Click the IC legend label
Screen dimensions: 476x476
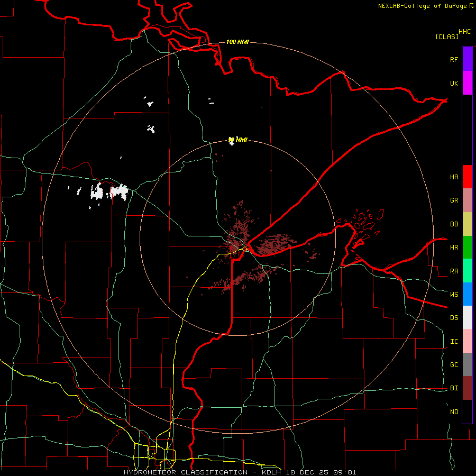tap(454, 342)
